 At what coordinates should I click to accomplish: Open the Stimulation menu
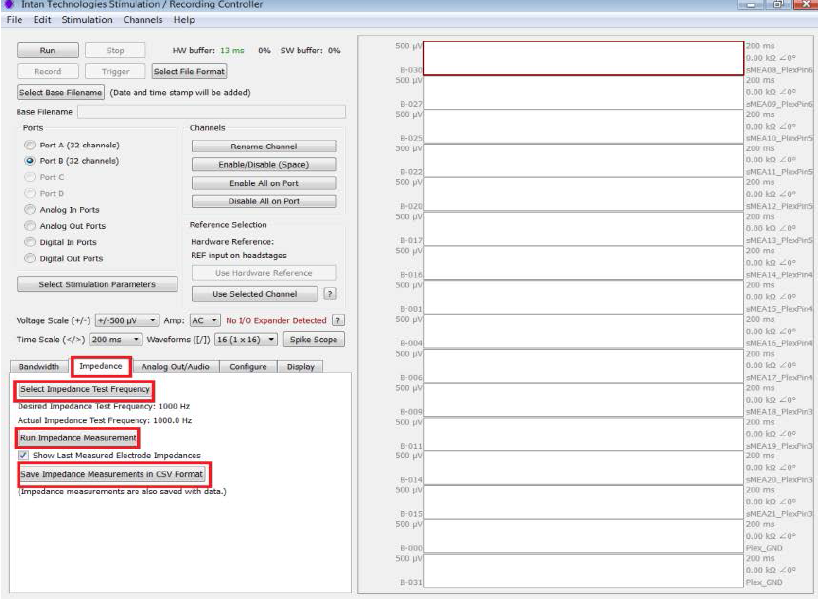point(87,20)
